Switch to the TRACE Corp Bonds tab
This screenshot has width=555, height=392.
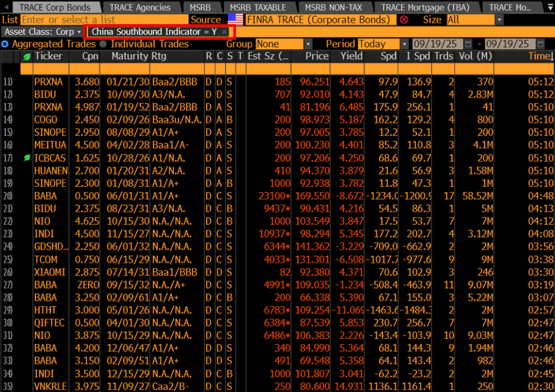pos(55,7)
